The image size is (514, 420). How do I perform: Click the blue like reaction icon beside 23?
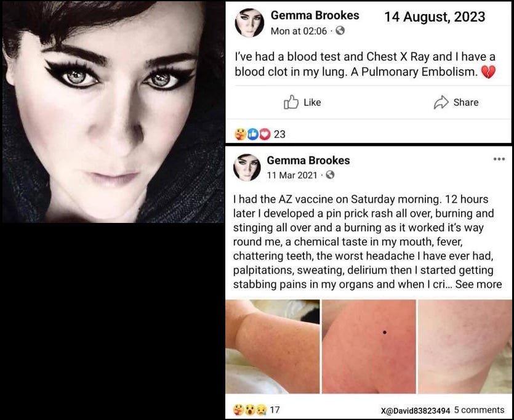pos(252,134)
